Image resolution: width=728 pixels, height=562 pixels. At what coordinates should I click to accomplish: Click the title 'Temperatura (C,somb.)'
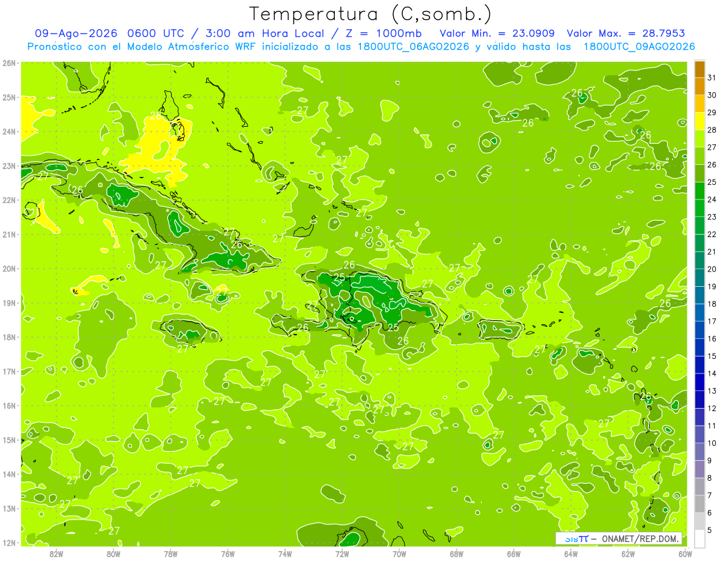pos(371,14)
